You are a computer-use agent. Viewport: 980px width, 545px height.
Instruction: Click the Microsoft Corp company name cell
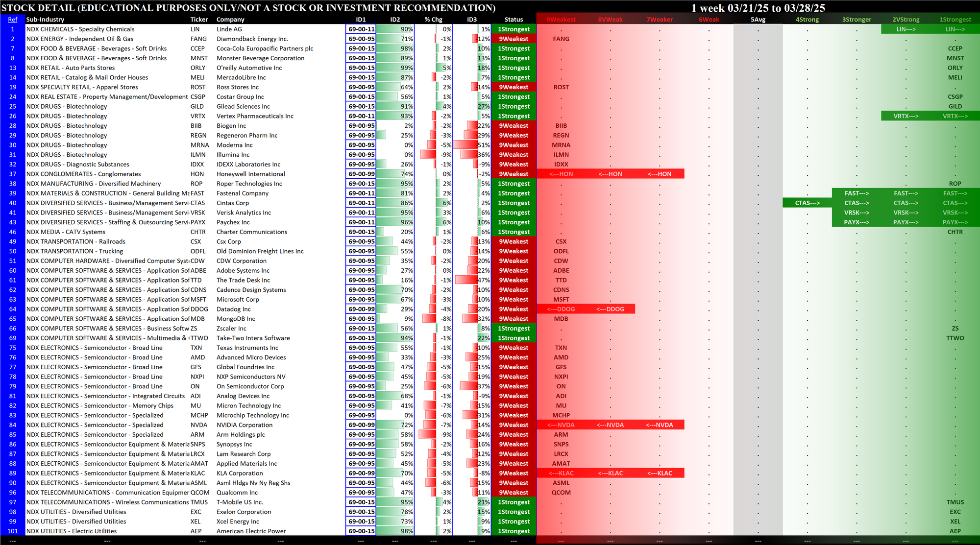pyautogui.click(x=238, y=300)
